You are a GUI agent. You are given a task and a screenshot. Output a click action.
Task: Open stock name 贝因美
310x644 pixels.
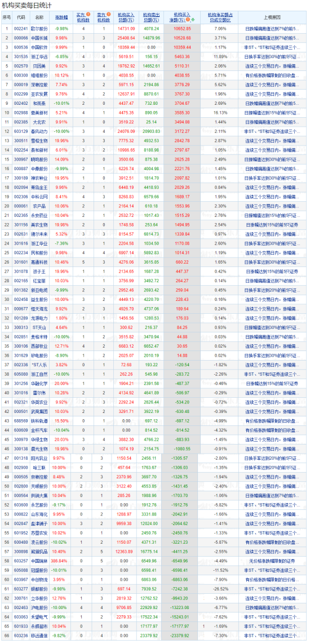click(39, 66)
